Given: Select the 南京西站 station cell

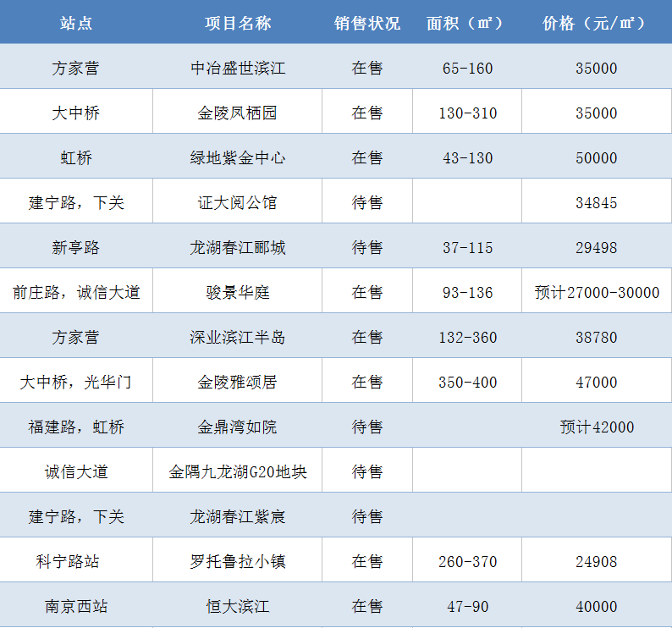Looking at the screenshot, I should pyautogui.click(x=76, y=606).
